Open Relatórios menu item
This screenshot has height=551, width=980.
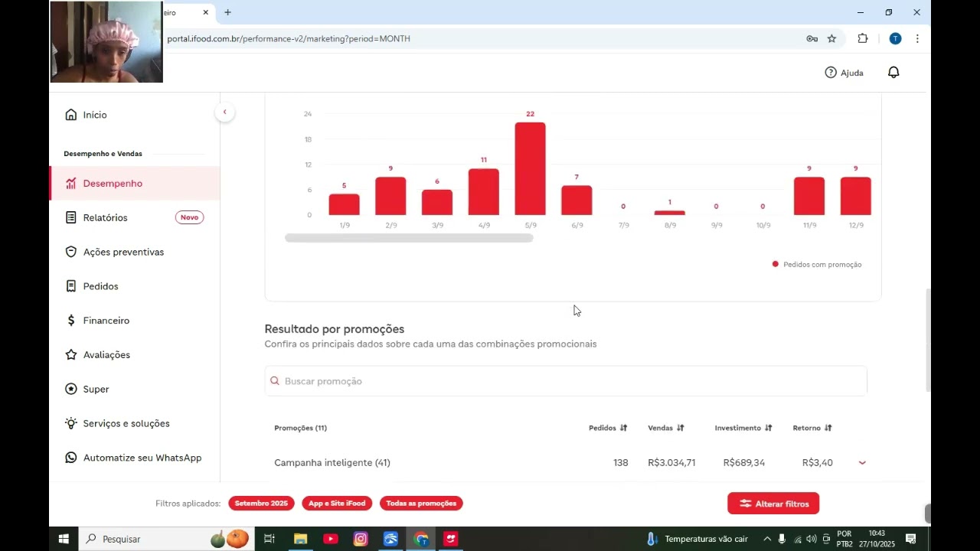click(x=105, y=218)
